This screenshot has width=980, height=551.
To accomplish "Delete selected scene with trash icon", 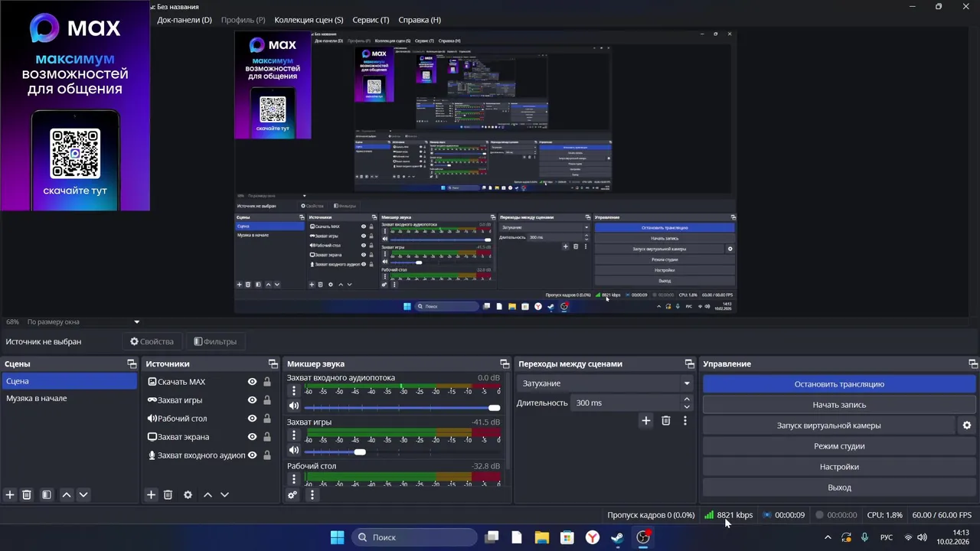I will point(27,495).
